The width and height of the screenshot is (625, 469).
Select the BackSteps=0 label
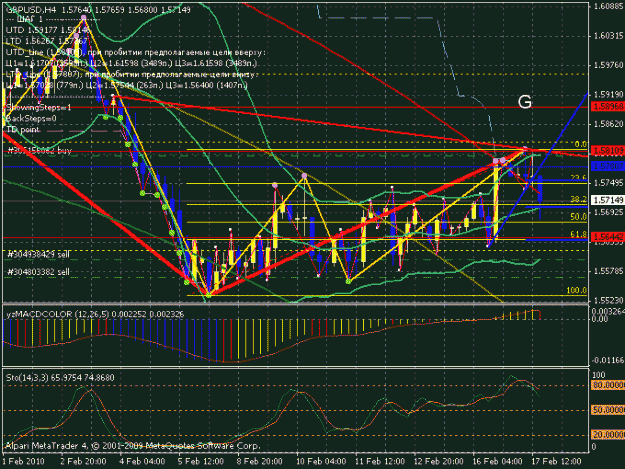(x=31, y=118)
